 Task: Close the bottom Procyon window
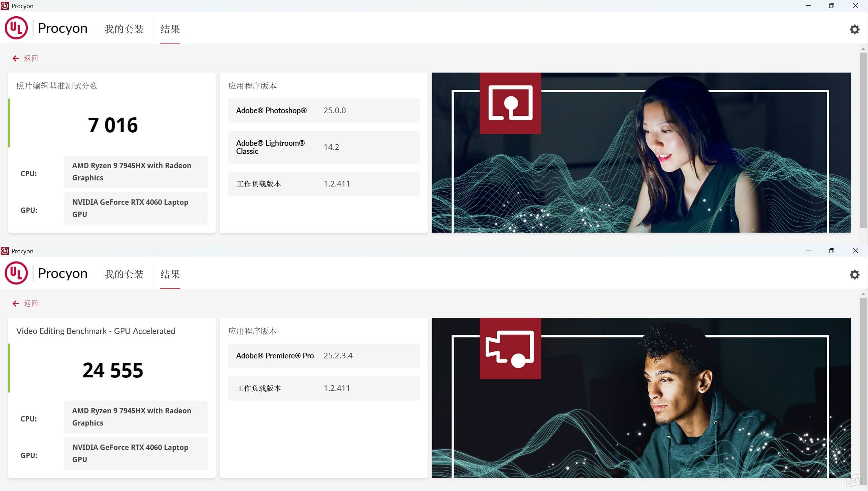point(855,251)
